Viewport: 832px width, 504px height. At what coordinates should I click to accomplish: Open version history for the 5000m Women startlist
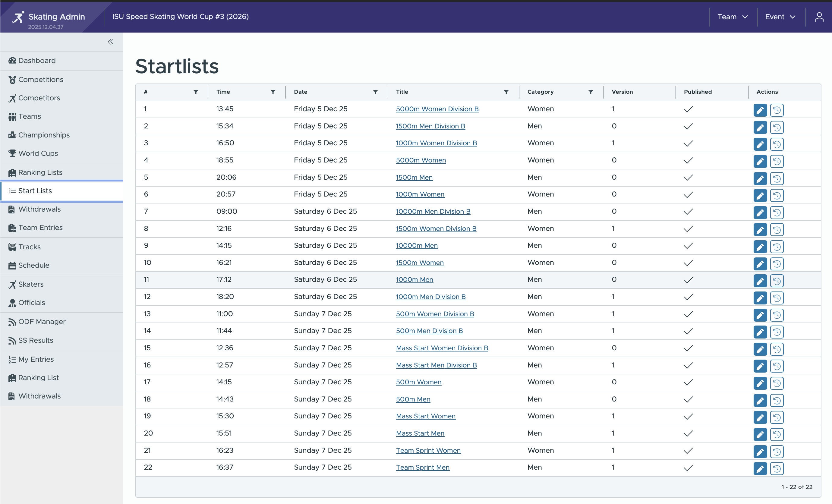777,161
